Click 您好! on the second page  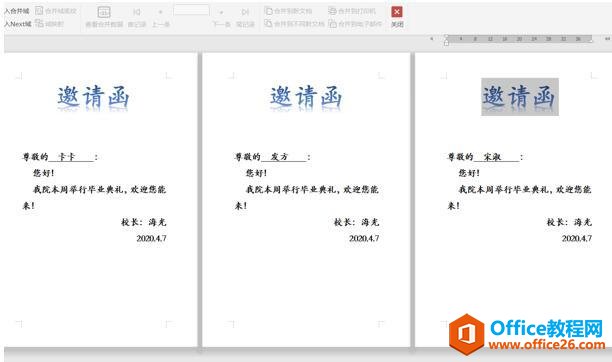pos(256,173)
